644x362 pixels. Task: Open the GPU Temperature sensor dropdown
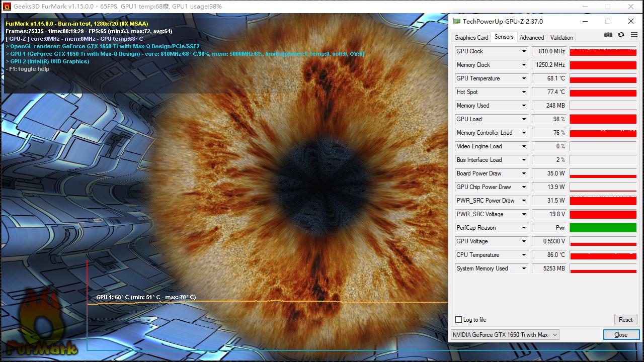point(524,78)
